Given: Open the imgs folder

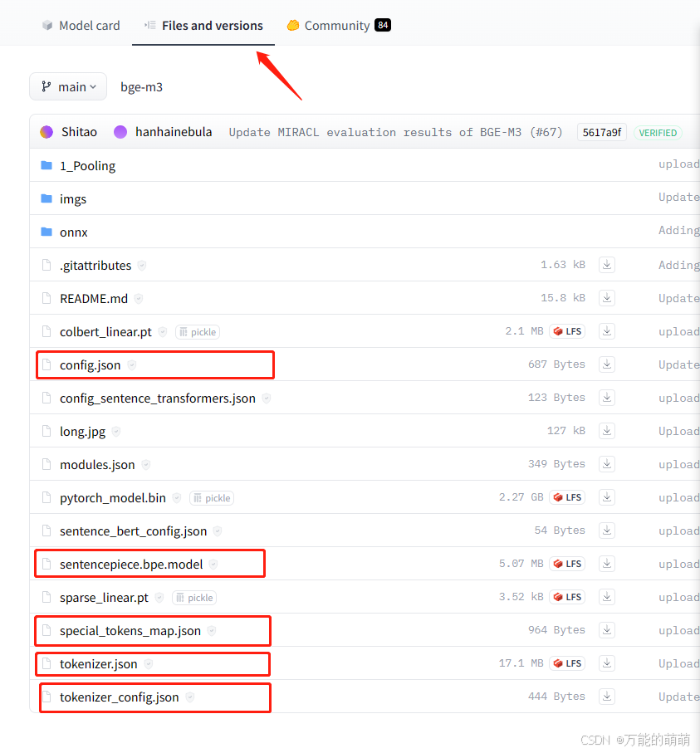Looking at the screenshot, I should (73, 198).
